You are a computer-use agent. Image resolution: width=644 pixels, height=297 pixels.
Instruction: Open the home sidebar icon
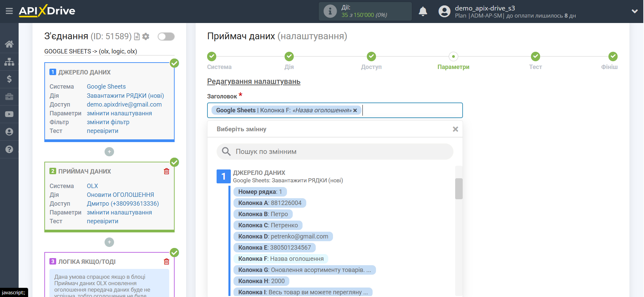click(9, 44)
